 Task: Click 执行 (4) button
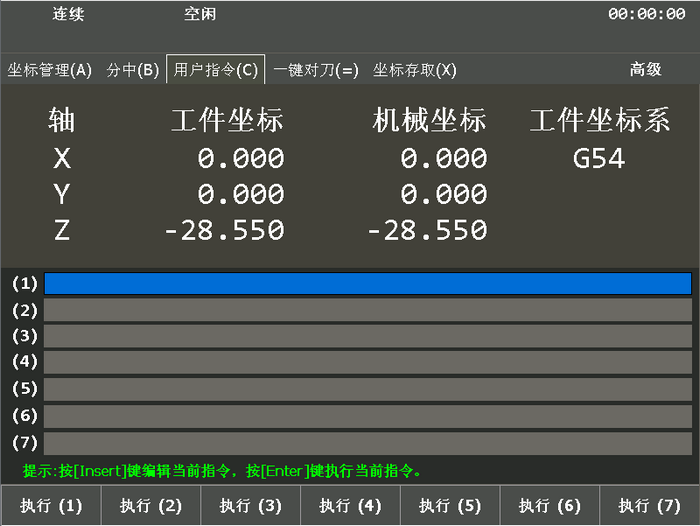pyautogui.click(x=350, y=506)
